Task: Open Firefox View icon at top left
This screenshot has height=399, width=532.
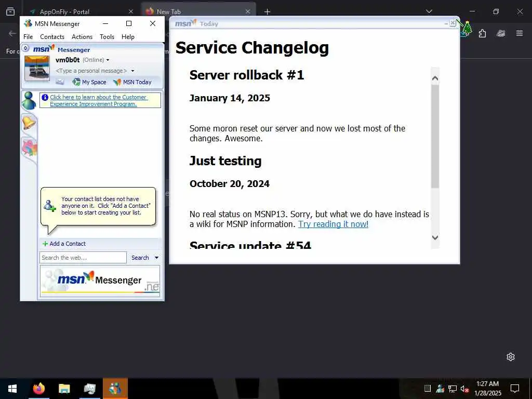Action: point(10,11)
